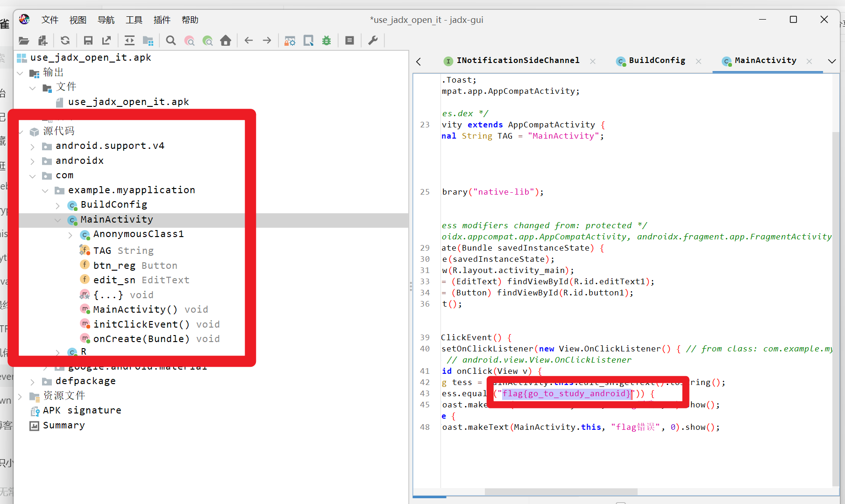Navigate back with the left arrow
Image resolution: width=845 pixels, height=504 pixels.
(x=249, y=41)
